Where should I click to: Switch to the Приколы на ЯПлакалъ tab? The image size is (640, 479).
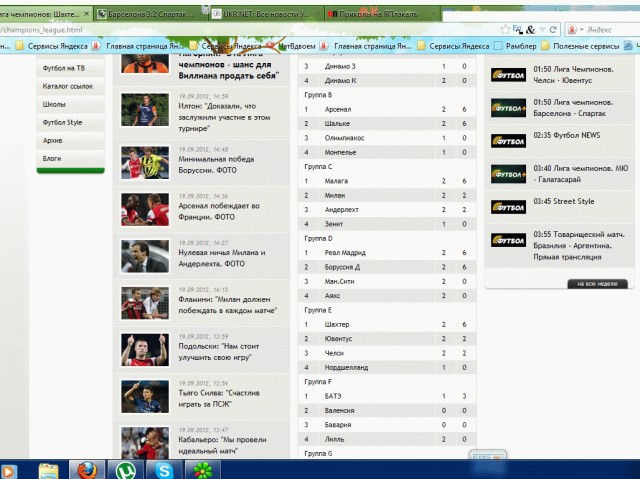tap(382, 14)
